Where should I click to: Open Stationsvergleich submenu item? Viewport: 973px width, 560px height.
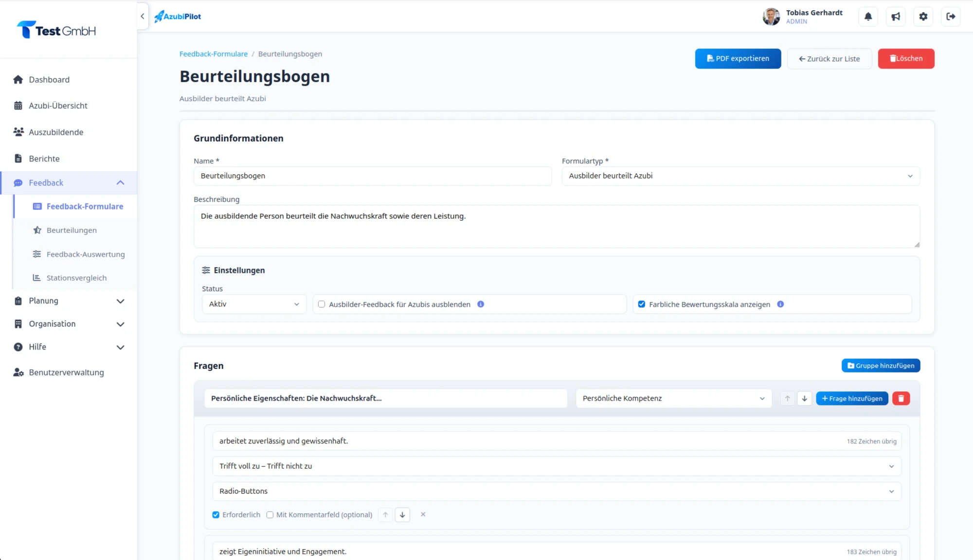[75, 278]
